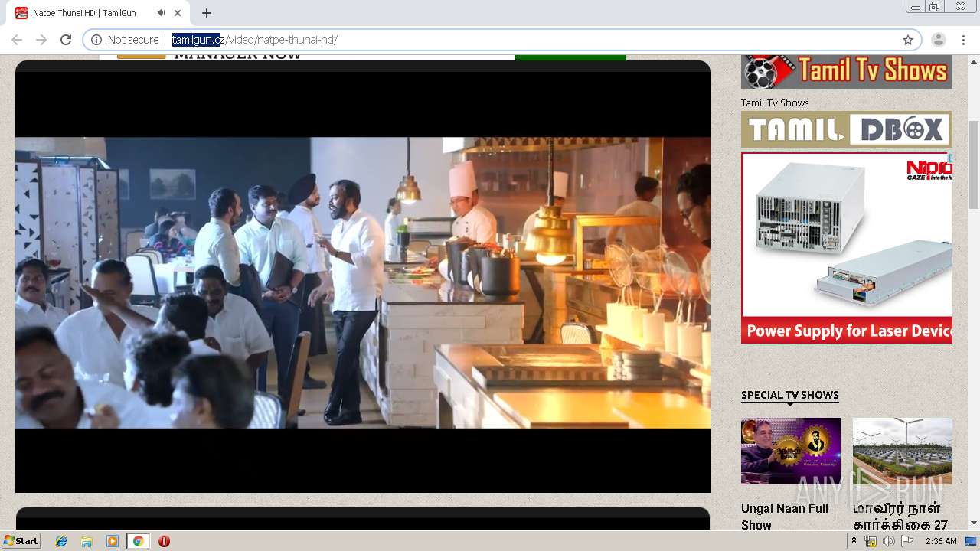This screenshot has height=551, width=980.
Task: Open the Ungal Naan Full Show link
Action: [785, 517]
